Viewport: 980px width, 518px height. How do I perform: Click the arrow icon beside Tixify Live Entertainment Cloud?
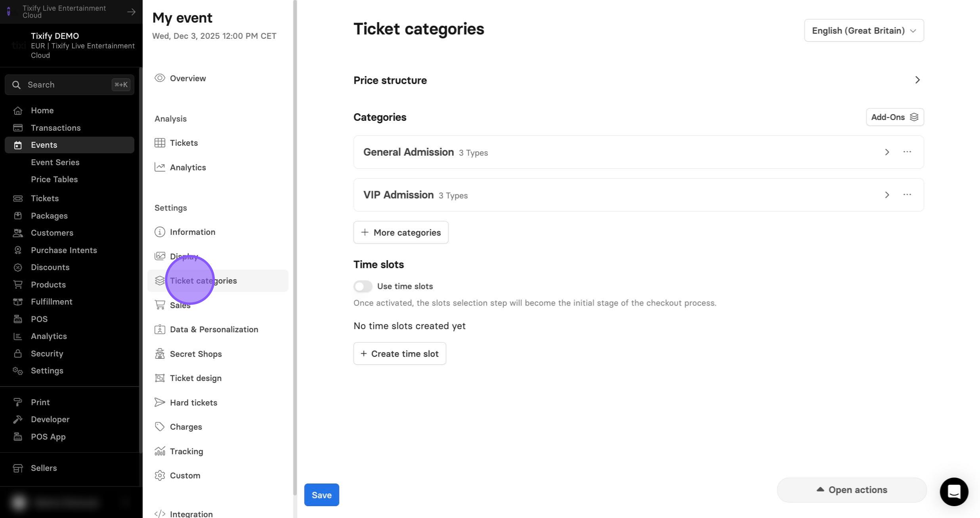click(x=131, y=12)
